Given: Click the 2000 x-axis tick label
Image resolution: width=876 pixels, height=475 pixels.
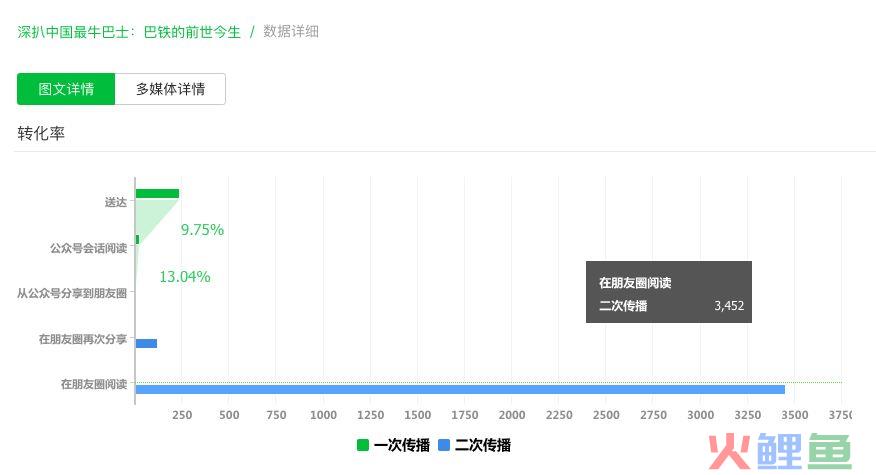Looking at the screenshot, I should point(512,415).
